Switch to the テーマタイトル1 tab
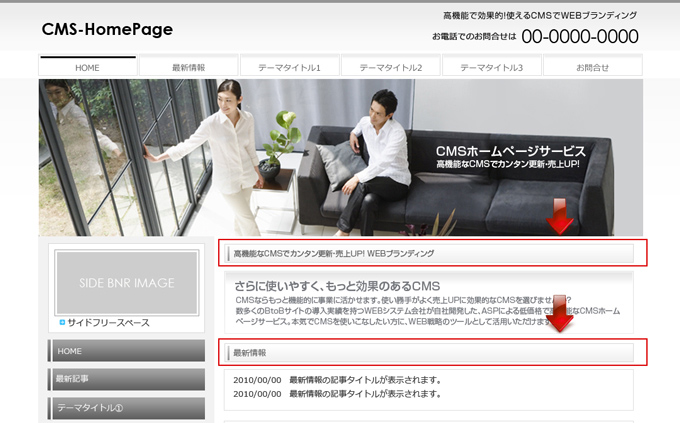Image resolution: width=680 pixels, height=423 pixels. click(x=289, y=67)
